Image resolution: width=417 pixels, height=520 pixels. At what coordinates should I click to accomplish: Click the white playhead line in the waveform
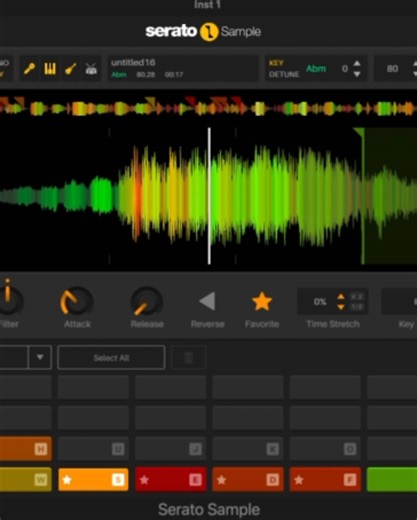point(209,196)
